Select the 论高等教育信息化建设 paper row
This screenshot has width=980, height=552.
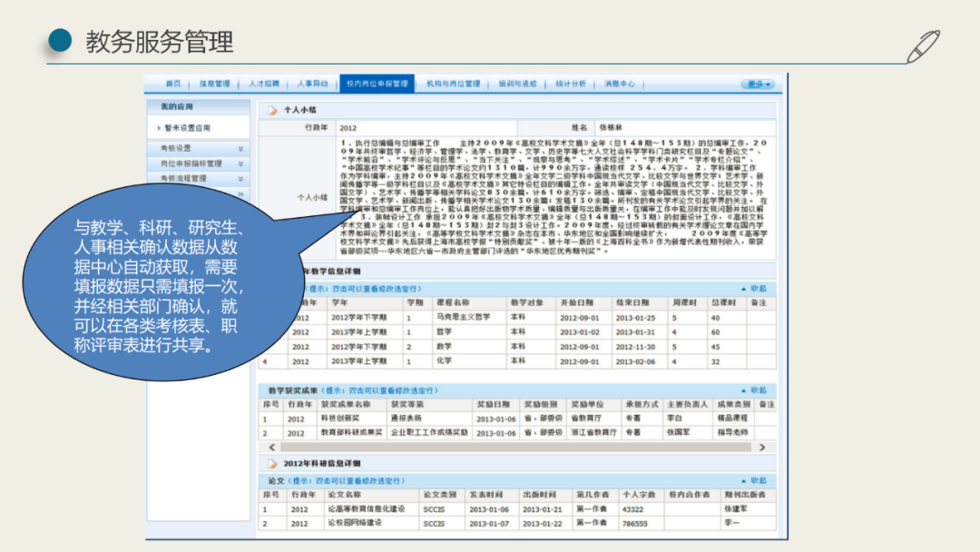coord(517,509)
